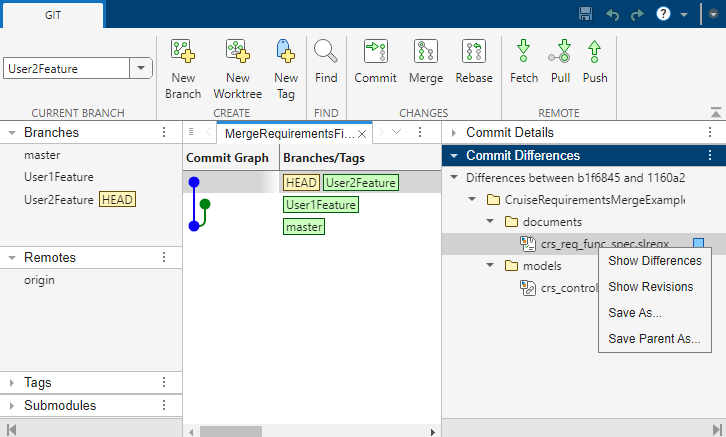Expand the Tags section
The height and width of the screenshot is (437, 726).
[x=11, y=382]
